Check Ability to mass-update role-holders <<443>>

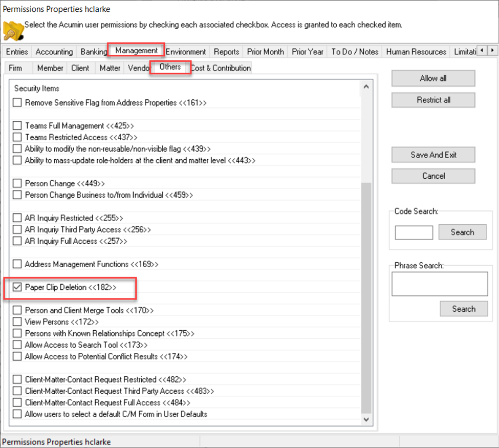pos(17,160)
